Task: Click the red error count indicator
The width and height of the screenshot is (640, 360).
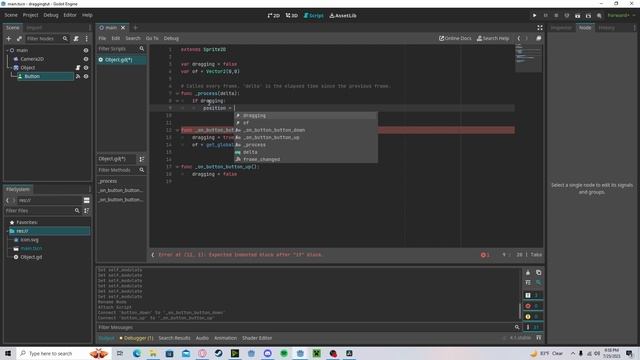Action: tap(485, 255)
